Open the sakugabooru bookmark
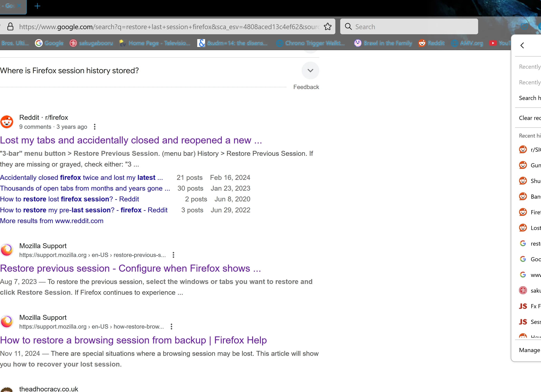 [x=91, y=43]
